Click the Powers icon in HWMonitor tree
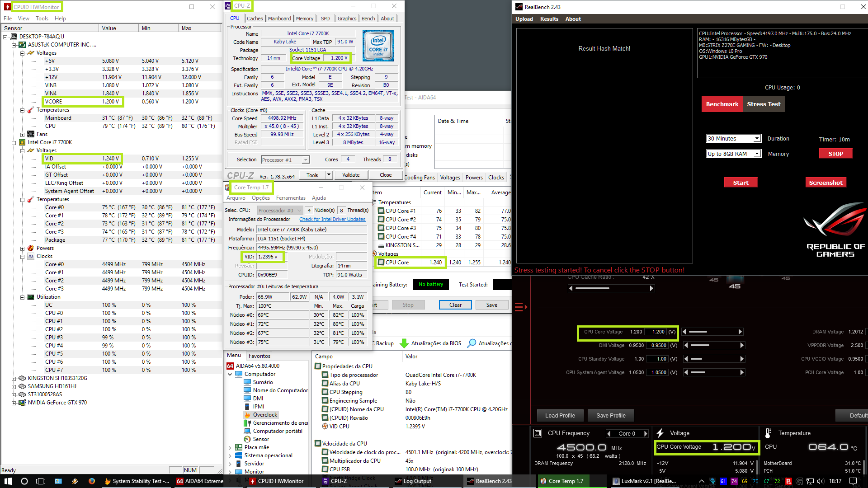868x488 pixels. point(31,248)
